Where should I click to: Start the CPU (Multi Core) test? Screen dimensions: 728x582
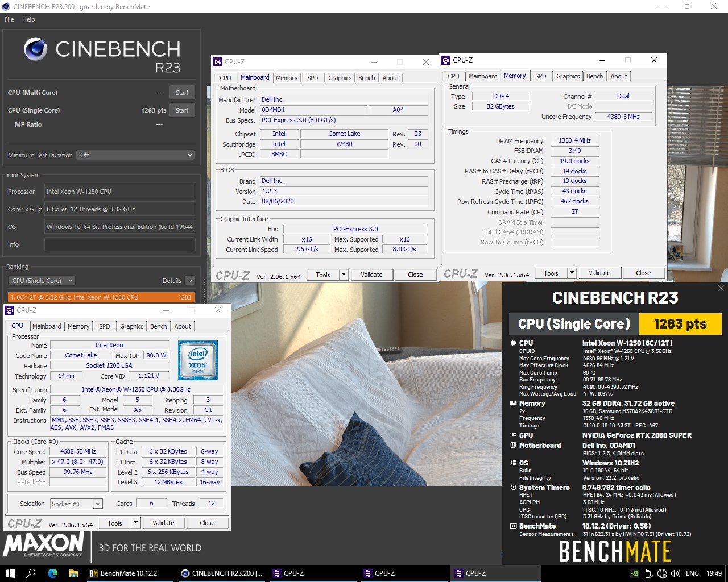(x=182, y=93)
